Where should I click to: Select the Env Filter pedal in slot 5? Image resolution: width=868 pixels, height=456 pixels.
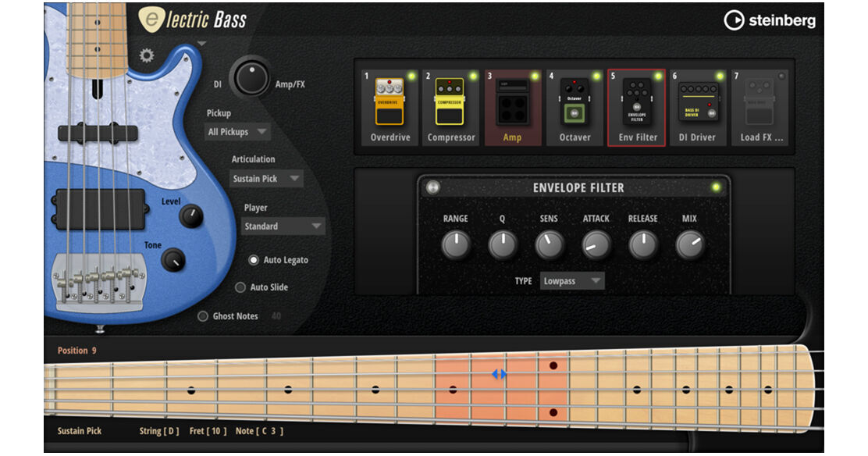click(x=637, y=108)
